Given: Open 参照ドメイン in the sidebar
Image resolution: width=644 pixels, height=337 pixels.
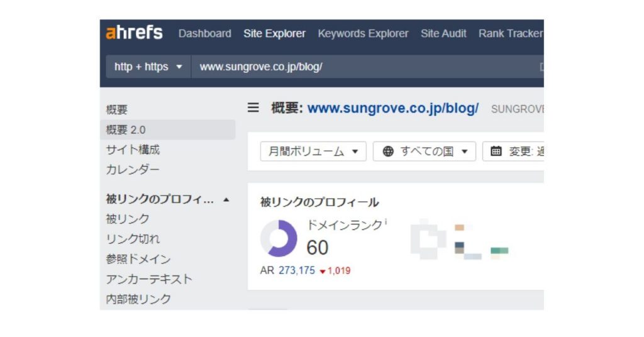Looking at the screenshot, I should coord(138,258).
